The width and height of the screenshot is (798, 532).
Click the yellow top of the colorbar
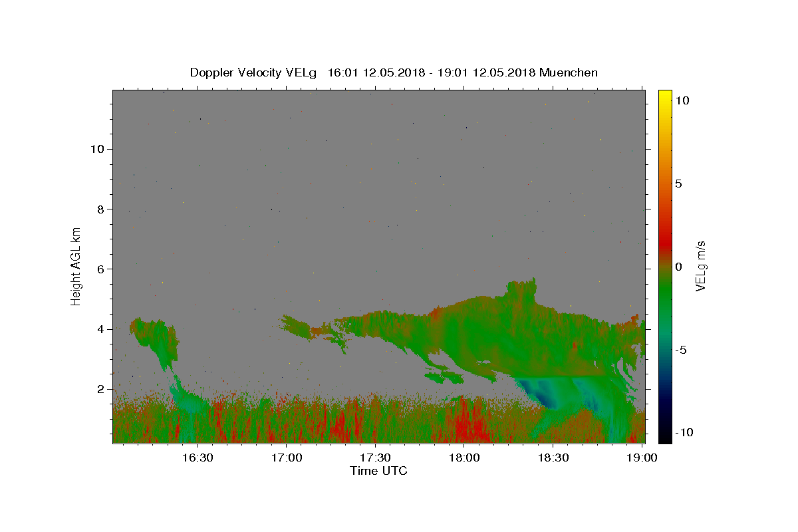click(665, 96)
